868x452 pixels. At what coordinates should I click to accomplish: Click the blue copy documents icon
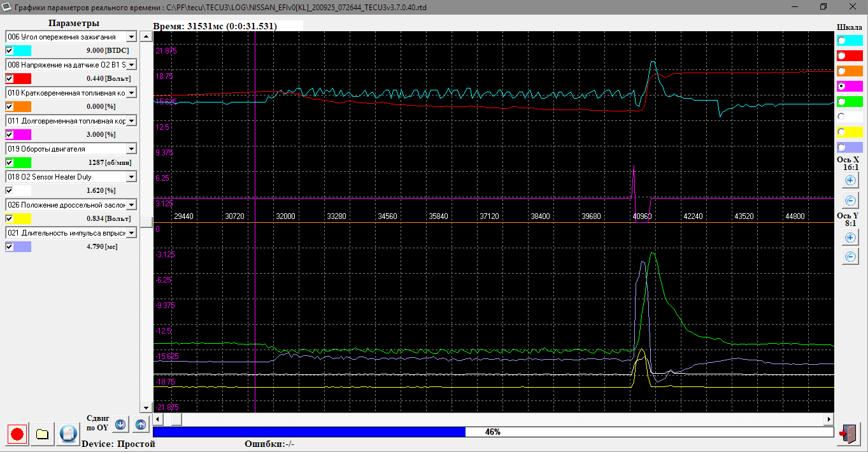[x=68, y=434]
